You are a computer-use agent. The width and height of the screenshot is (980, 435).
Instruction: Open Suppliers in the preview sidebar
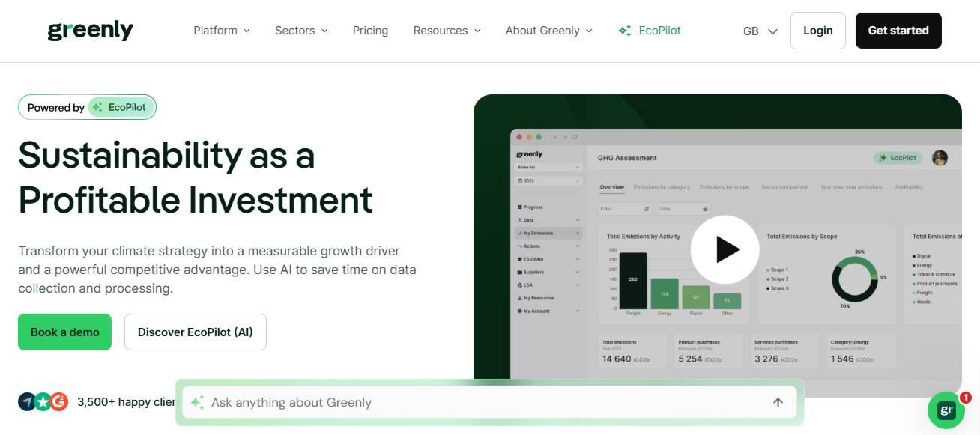tap(548, 272)
